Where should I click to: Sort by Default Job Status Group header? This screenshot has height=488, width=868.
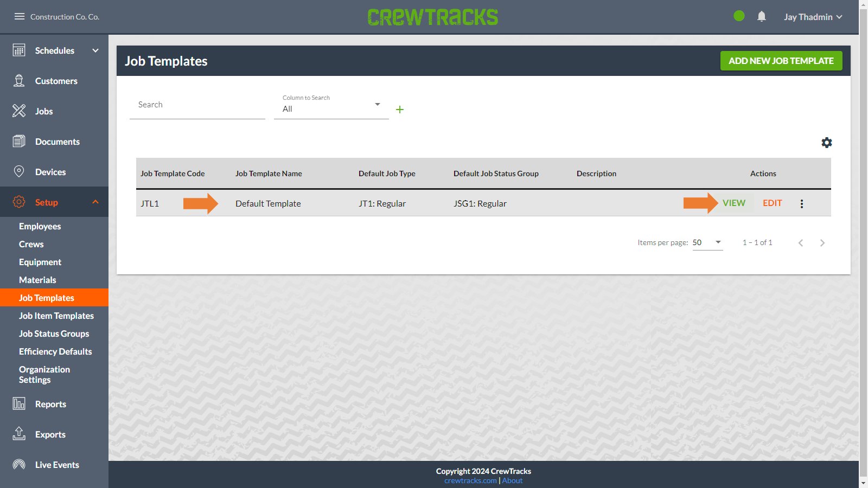pos(496,174)
